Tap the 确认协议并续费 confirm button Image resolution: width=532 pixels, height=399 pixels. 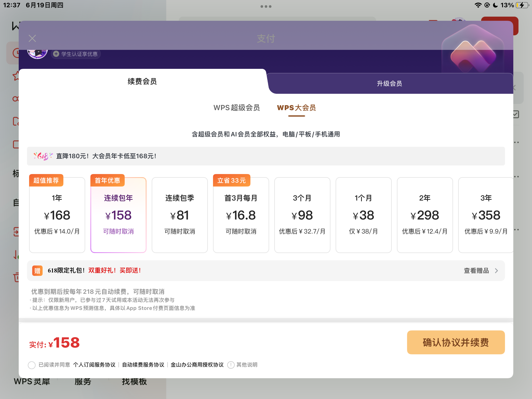[x=456, y=342]
